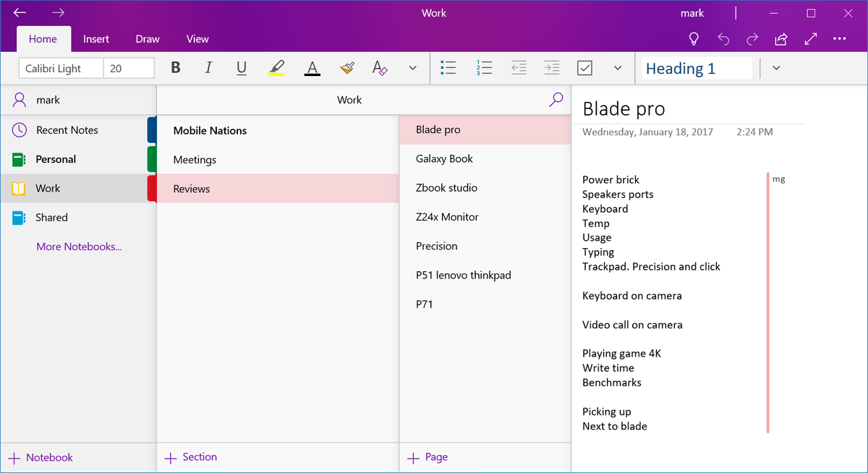Click More Notebooks link
The width and height of the screenshot is (868, 473).
(x=79, y=246)
